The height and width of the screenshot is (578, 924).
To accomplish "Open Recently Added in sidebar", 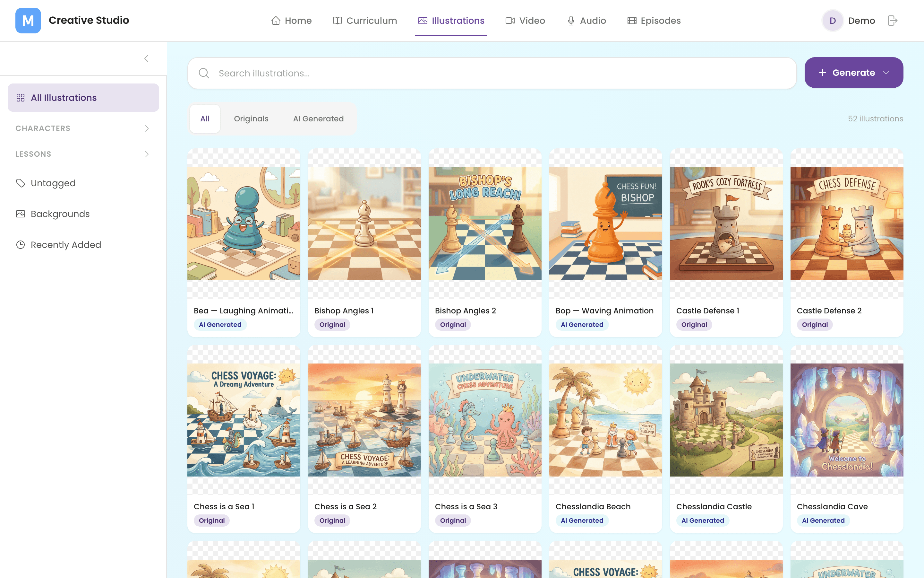I will click(83, 245).
